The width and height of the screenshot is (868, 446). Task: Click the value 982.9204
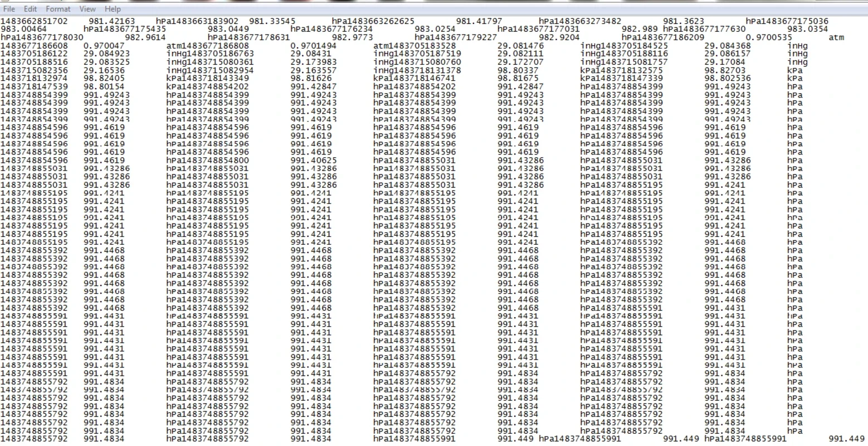pyautogui.click(x=559, y=37)
